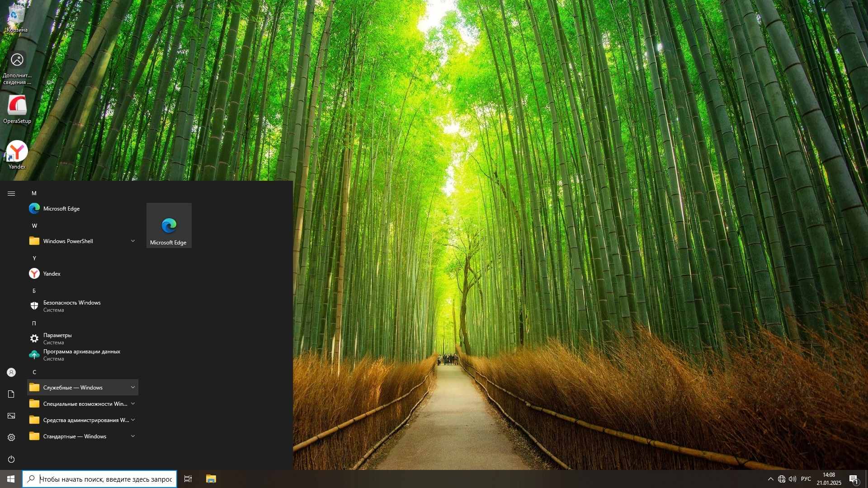Open the volume control in tray

click(793, 479)
